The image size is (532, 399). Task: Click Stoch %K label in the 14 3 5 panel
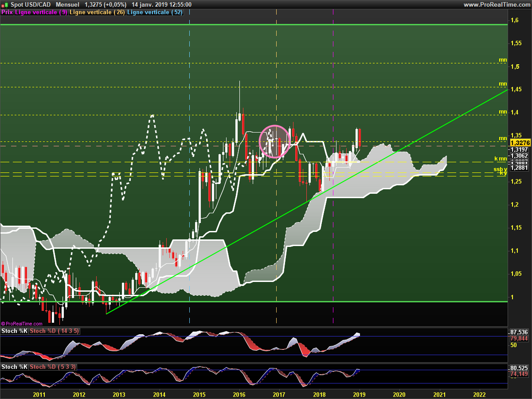click(x=15, y=331)
